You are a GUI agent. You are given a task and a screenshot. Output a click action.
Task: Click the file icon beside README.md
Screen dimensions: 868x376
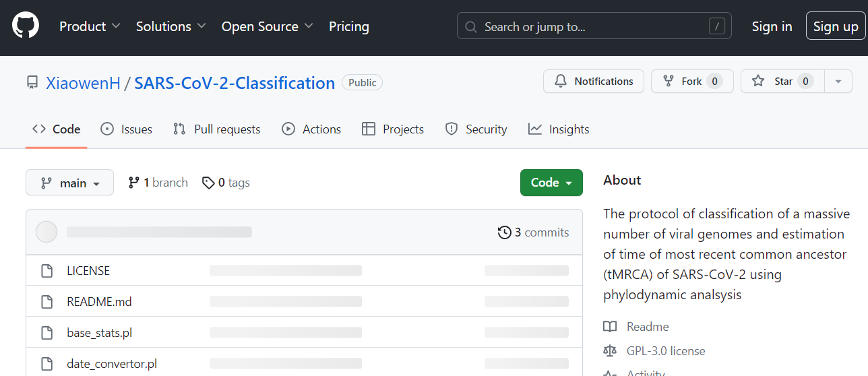coord(46,302)
